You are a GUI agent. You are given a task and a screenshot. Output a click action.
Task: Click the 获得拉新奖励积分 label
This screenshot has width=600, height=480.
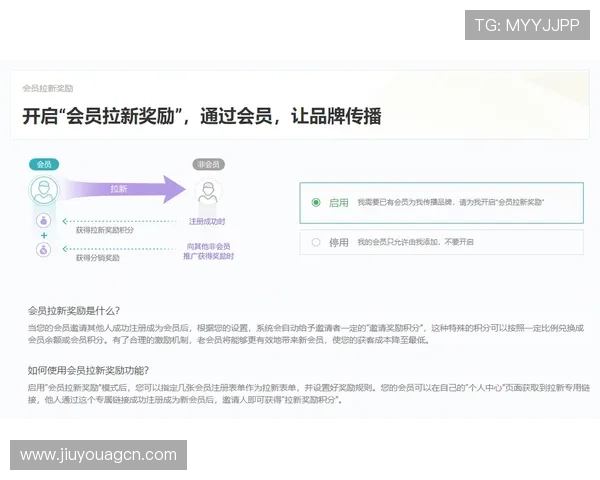[105, 230]
